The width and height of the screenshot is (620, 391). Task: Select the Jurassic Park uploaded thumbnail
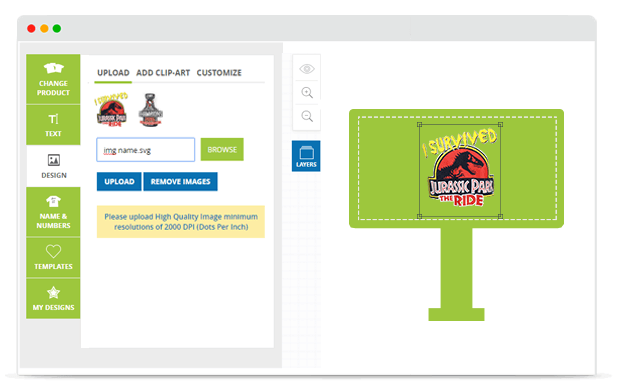[x=112, y=110]
